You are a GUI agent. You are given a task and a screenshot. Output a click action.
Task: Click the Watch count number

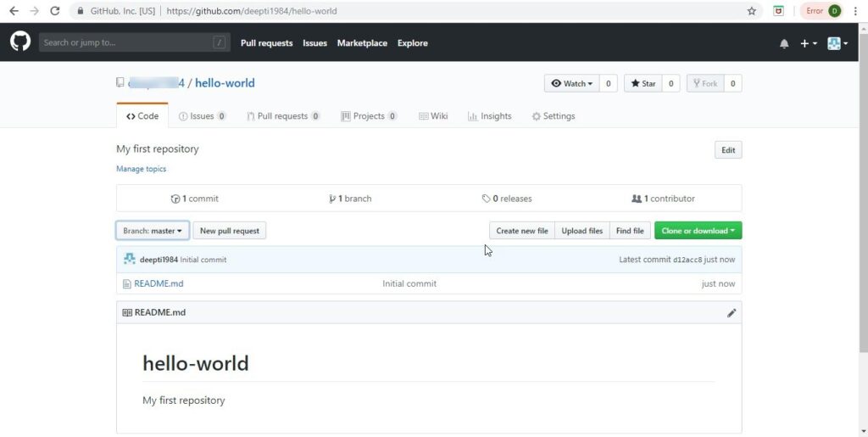tap(608, 84)
